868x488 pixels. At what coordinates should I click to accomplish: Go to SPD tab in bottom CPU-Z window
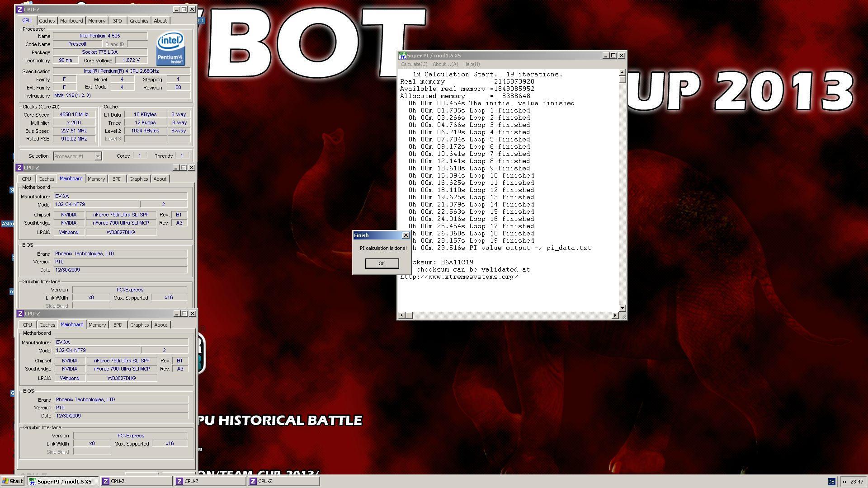pos(118,325)
